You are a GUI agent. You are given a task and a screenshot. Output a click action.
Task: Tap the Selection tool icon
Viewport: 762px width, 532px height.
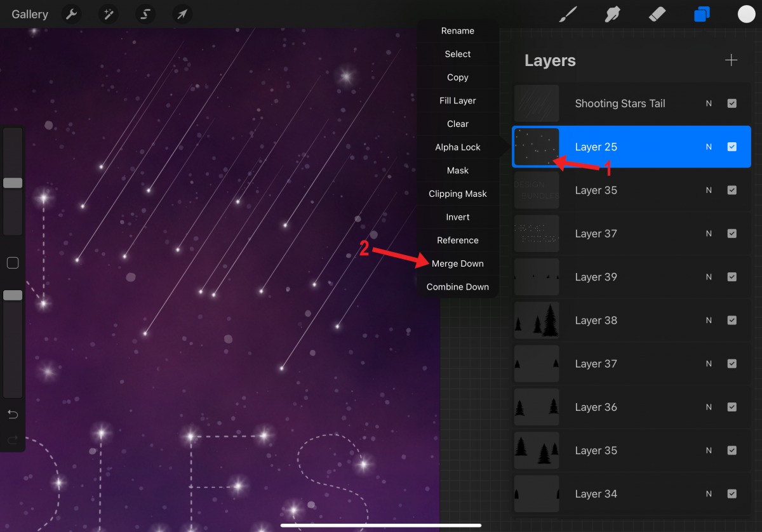pyautogui.click(x=145, y=15)
